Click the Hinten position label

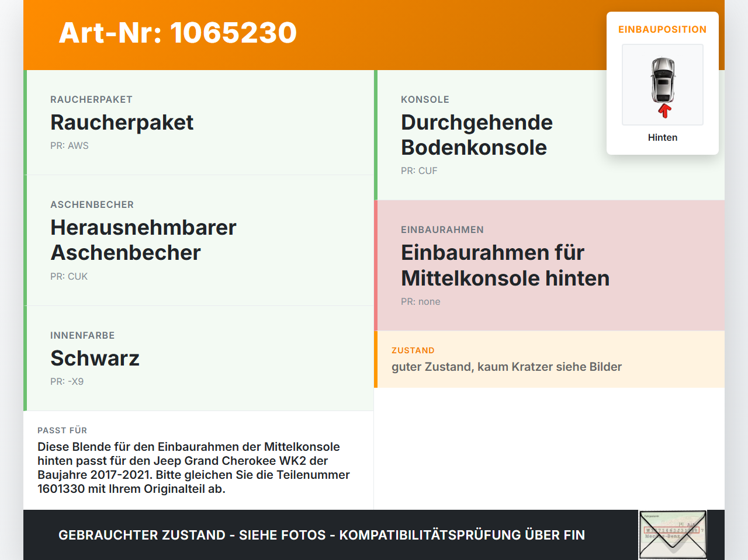663,137
